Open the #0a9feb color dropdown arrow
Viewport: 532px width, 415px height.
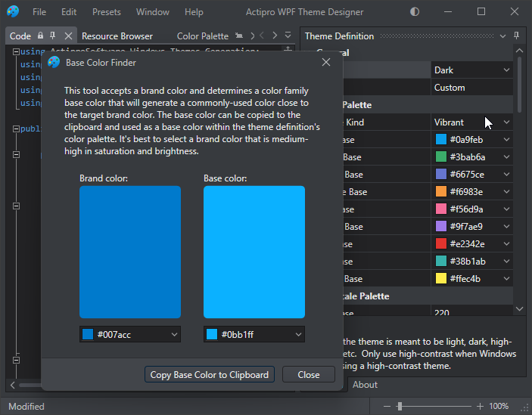pos(506,140)
